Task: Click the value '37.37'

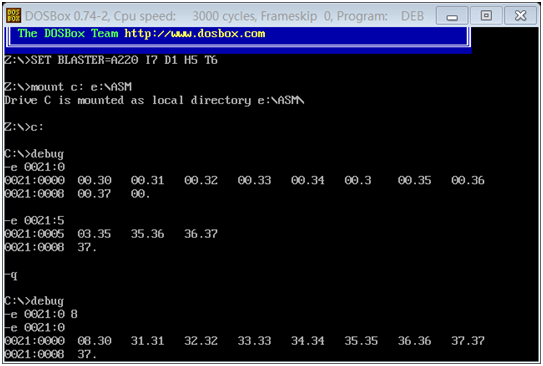Action: (468, 341)
